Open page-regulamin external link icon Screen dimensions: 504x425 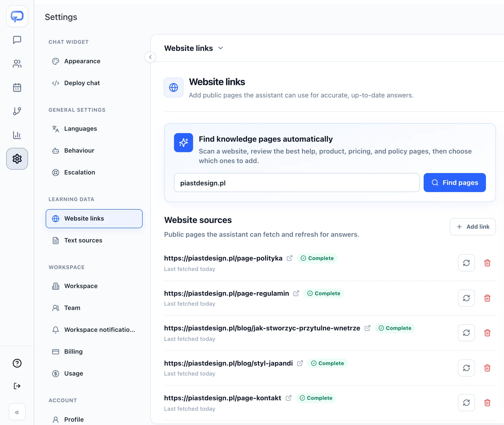296,293
